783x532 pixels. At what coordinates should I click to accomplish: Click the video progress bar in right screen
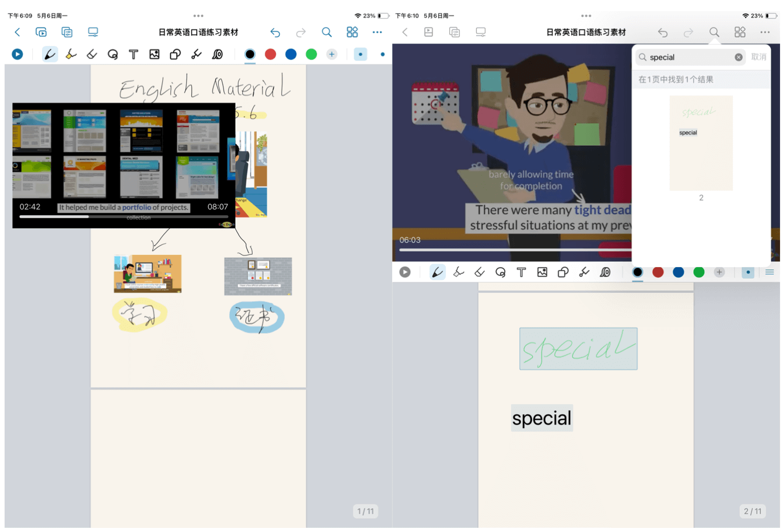click(515, 250)
